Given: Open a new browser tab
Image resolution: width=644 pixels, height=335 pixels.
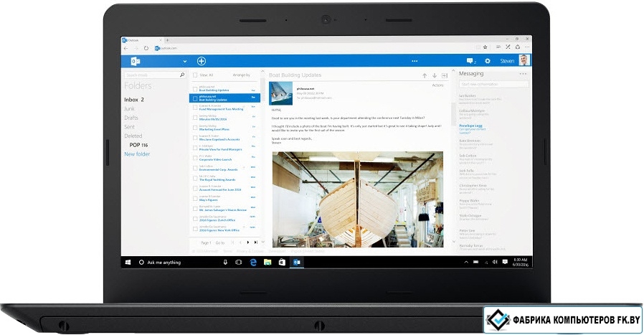Looking at the screenshot, I should pyautogui.click(x=168, y=40).
